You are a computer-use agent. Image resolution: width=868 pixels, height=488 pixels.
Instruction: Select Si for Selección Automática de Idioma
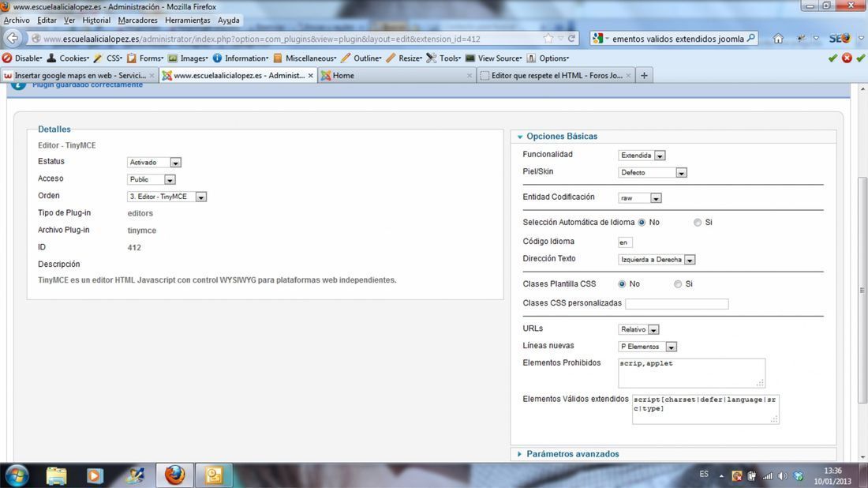coord(698,222)
